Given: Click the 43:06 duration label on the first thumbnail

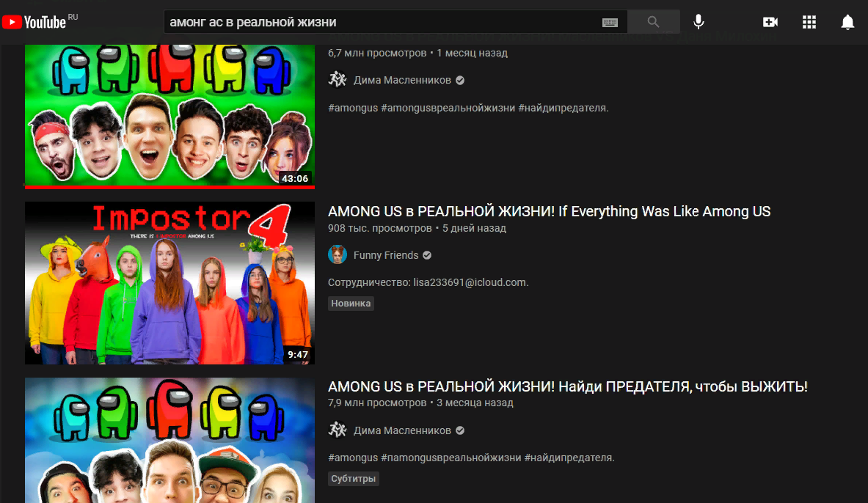Looking at the screenshot, I should pos(295,178).
